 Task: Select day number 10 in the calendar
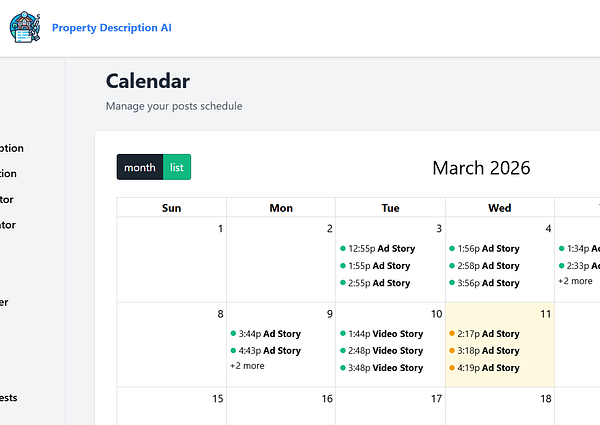coord(437,314)
